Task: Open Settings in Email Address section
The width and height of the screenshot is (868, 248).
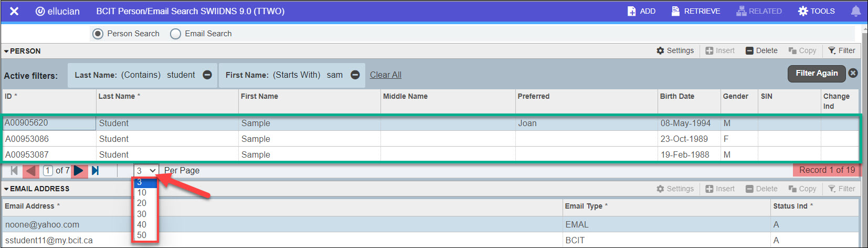Action: click(675, 189)
